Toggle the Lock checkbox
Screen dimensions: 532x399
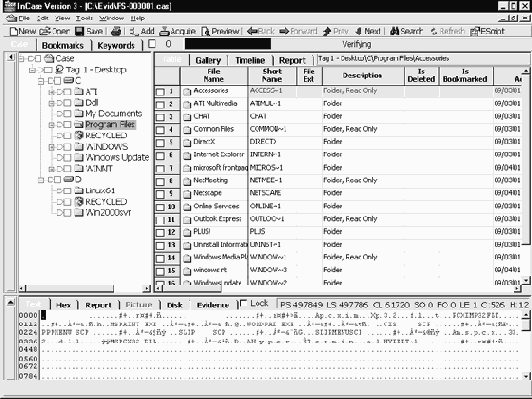pos(243,303)
